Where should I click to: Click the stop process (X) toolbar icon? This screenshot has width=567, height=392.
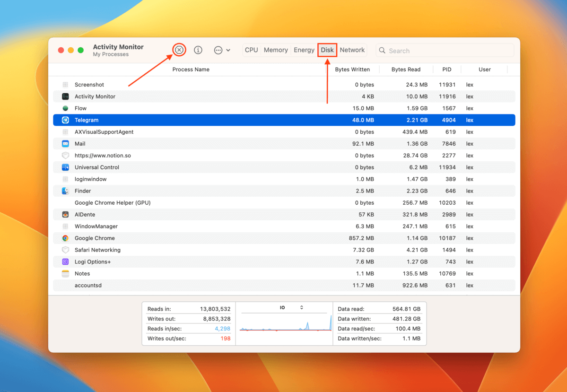[x=179, y=50]
